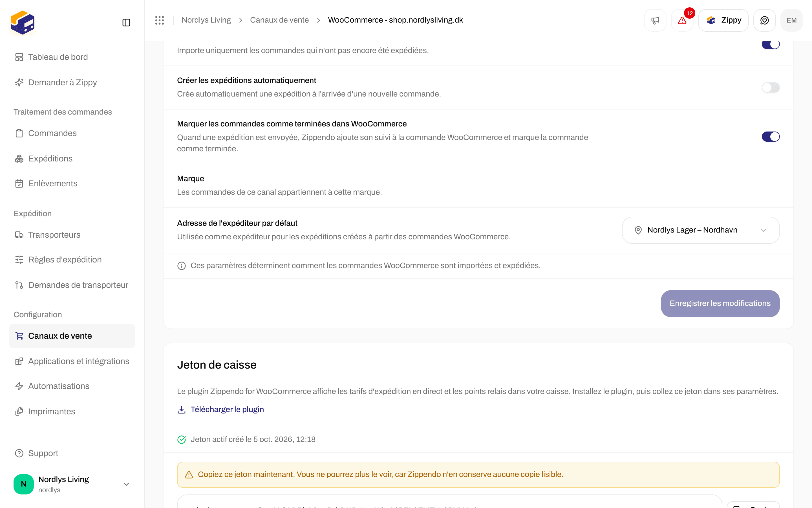Image resolution: width=812 pixels, height=508 pixels.
Task: Click Jeton de caisse heading
Action: (x=217, y=365)
